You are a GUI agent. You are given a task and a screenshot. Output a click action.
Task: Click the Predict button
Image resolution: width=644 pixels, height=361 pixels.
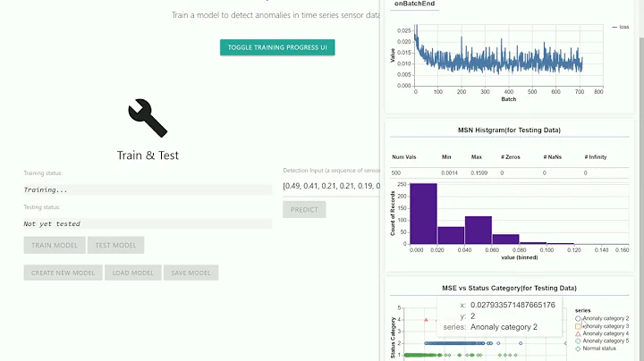point(304,210)
